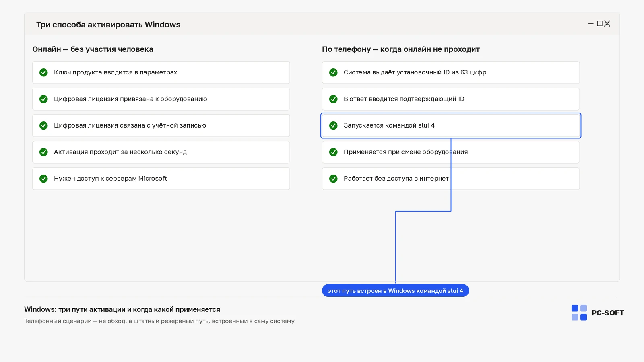Image resolution: width=644 pixels, height=362 pixels.
Task: Select the text "Система выдаёт установочный ID из 63 цифр"
Action: 415,72
